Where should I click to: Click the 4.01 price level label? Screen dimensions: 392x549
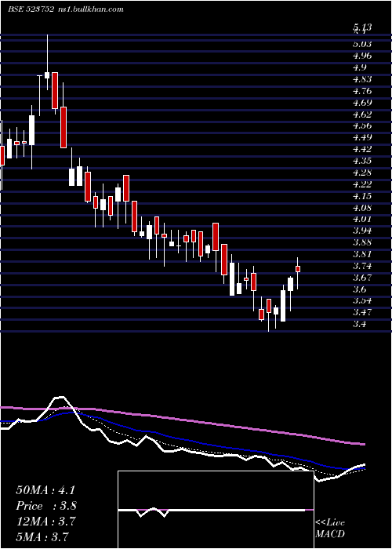click(x=362, y=219)
